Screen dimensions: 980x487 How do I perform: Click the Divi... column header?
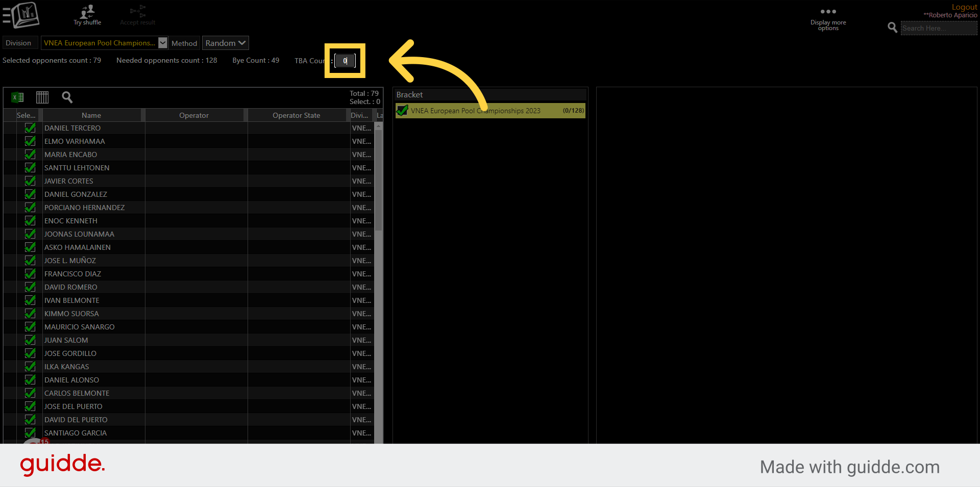point(361,115)
